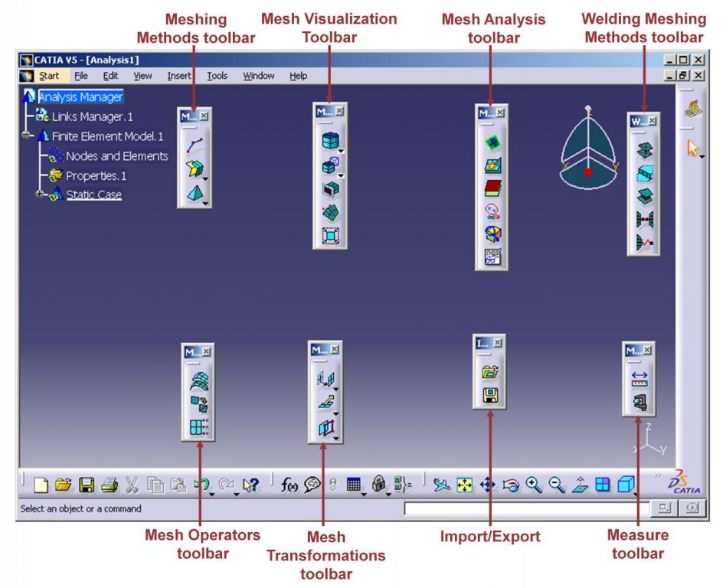
Task: Click first spot welding icon in Welding toolbar
Action: tap(644, 150)
